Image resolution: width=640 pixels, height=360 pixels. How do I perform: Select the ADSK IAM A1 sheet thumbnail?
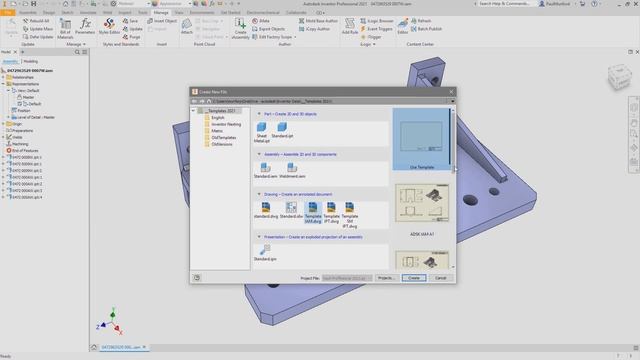coord(422,203)
